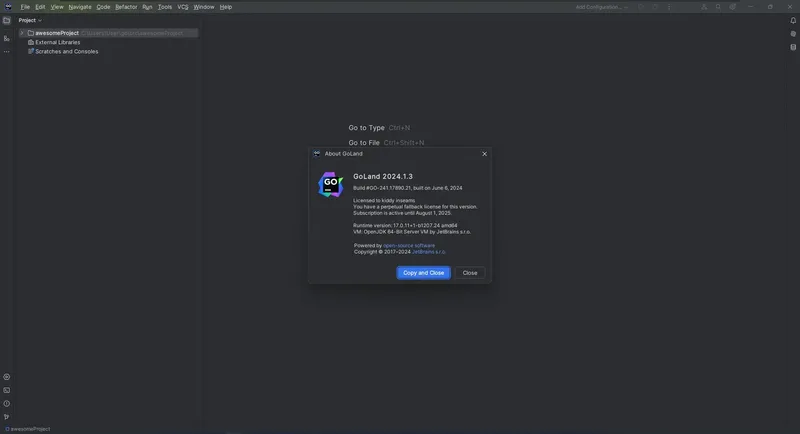Open the Navigate menu

tap(80, 7)
